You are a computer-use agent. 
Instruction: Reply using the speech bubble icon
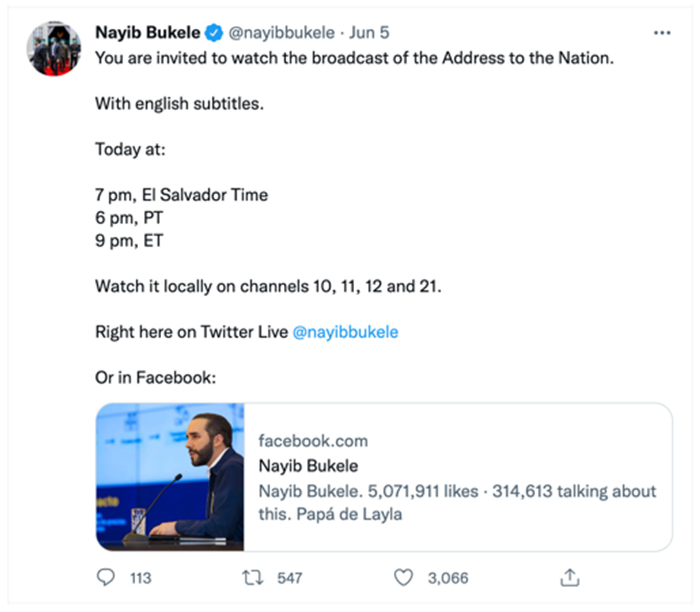tap(106, 578)
